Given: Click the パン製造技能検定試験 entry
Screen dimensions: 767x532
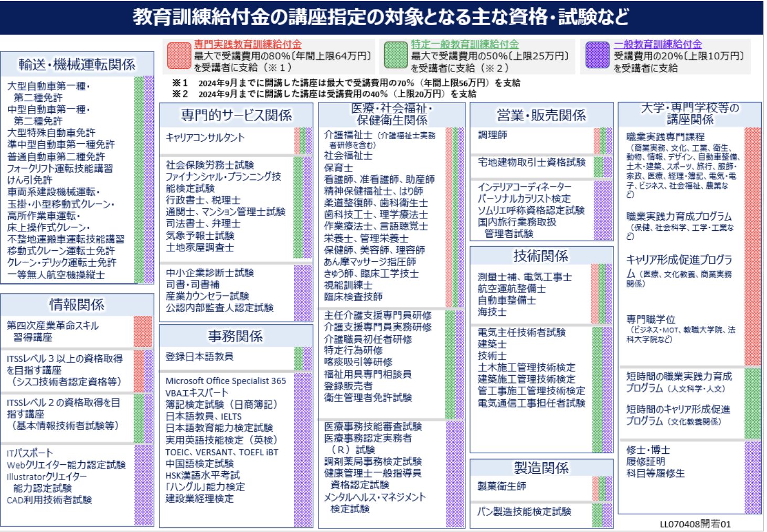Looking at the screenshot, I should click(524, 512).
